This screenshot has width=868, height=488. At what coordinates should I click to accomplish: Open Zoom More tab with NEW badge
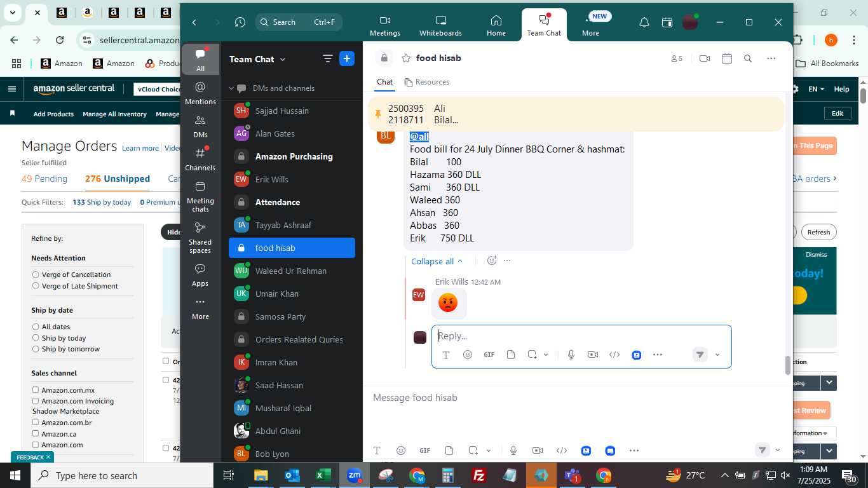591,25
